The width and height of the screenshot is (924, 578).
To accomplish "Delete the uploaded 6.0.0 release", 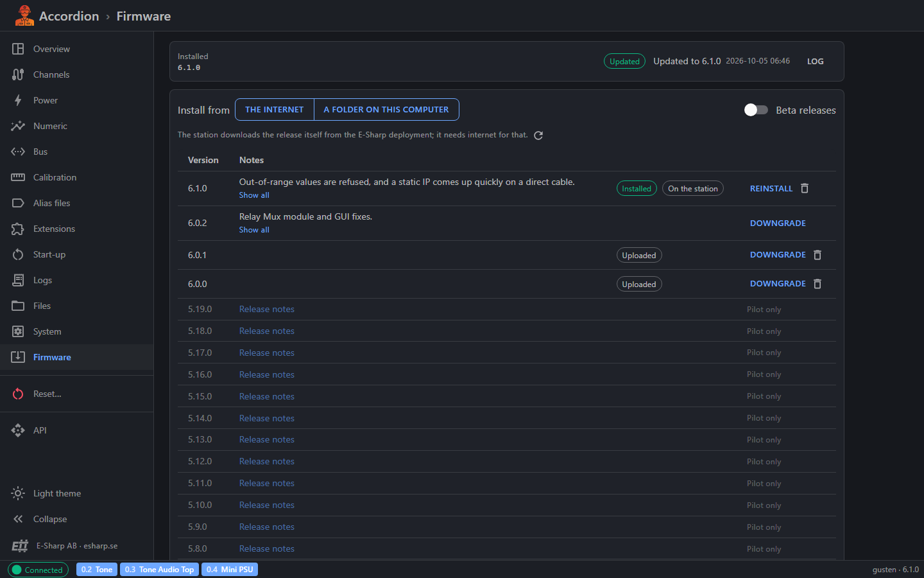I will [x=817, y=284].
